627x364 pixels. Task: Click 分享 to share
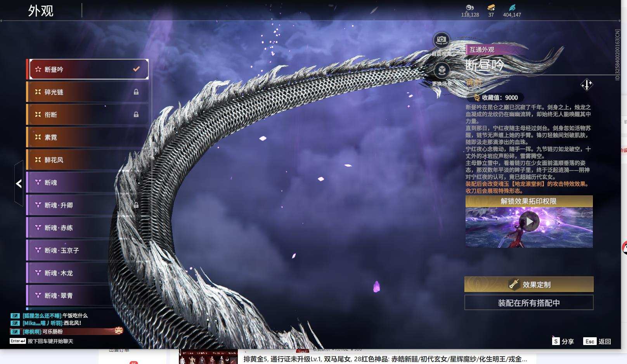click(x=568, y=342)
